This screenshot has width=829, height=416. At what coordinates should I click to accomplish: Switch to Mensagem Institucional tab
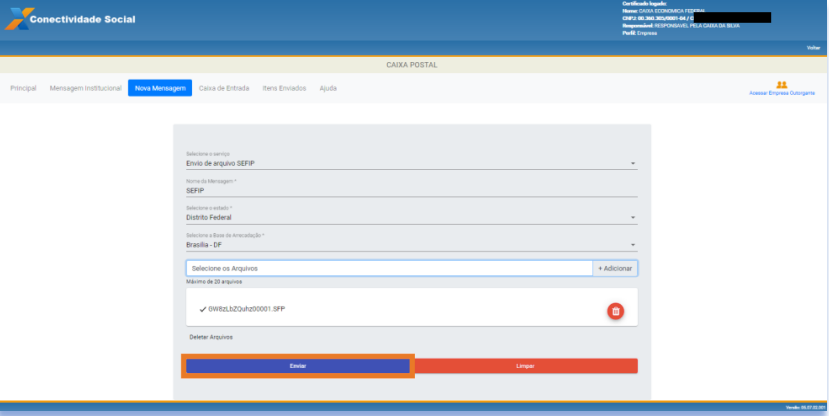pos(86,88)
